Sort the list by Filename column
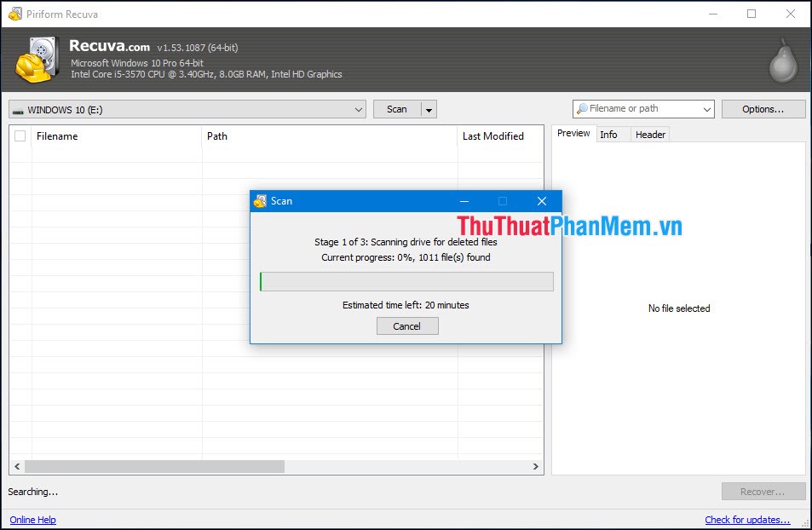The width and height of the screenshot is (812, 530). tap(117, 136)
